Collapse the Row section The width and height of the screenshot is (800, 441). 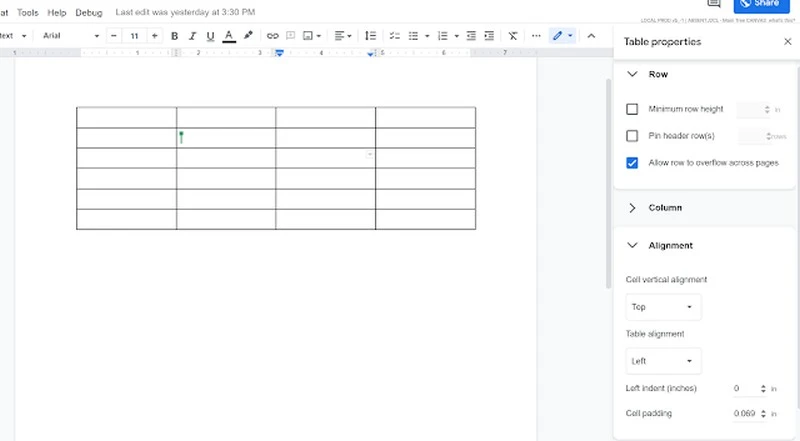coord(632,74)
